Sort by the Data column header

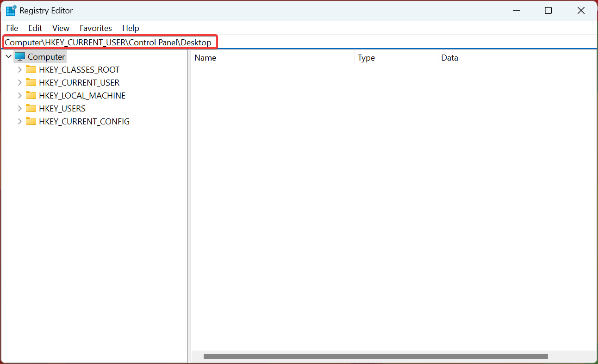(x=517, y=58)
